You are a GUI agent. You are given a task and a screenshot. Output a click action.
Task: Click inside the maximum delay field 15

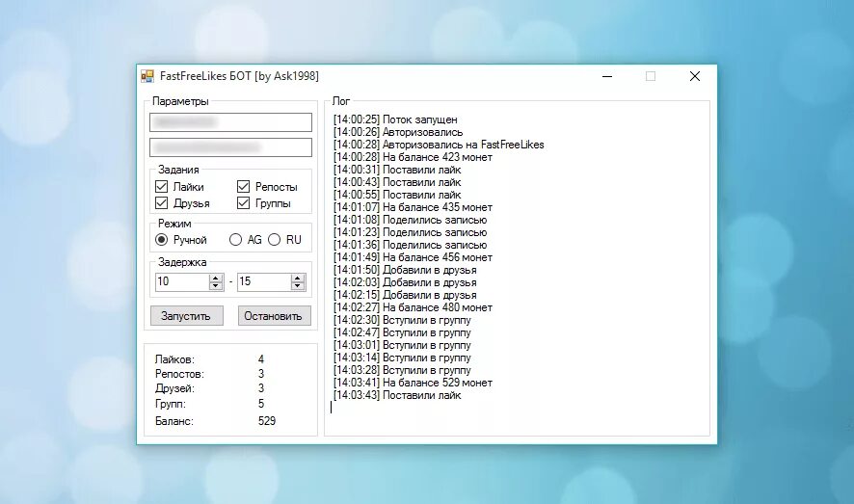point(264,281)
